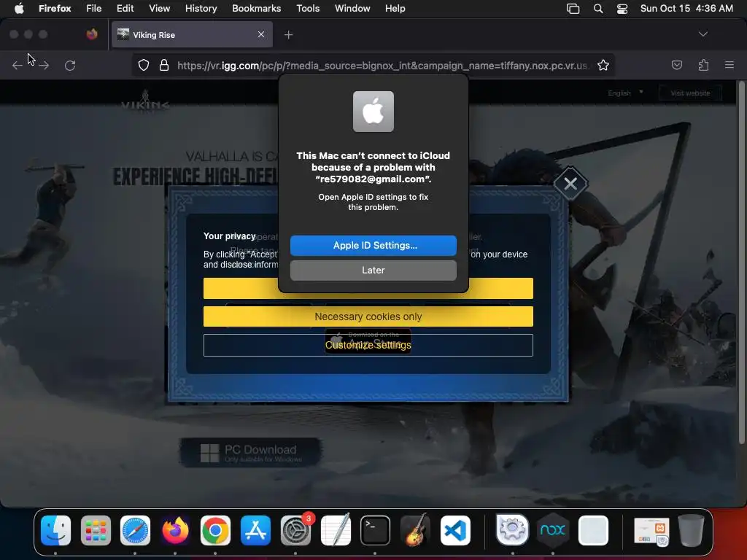Open the English language dropdown
The height and width of the screenshot is (560, 747).
625,93
